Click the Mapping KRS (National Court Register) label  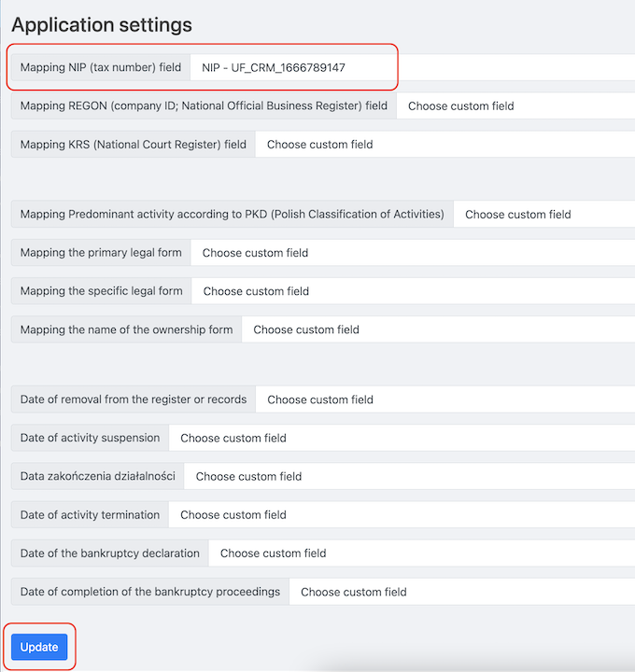tap(134, 145)
